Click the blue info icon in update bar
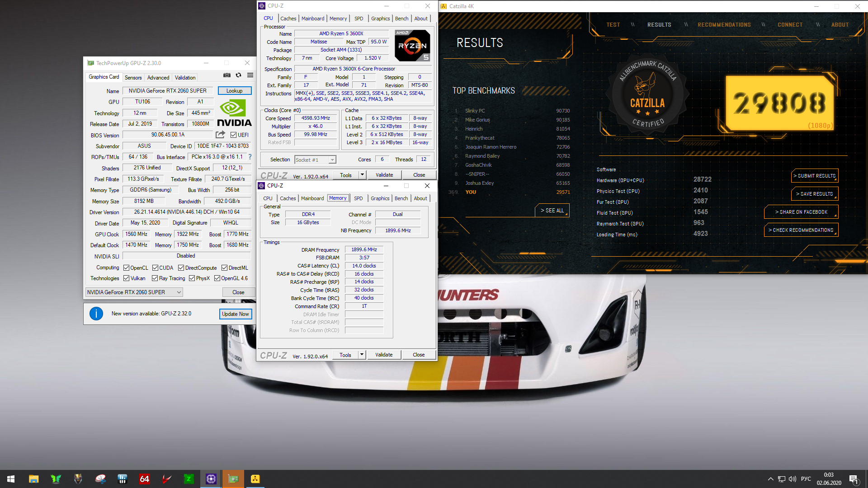This screenshot has width=868, height=488. (96, 314)
